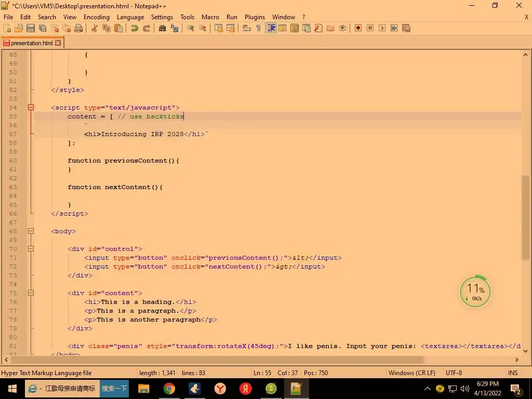Click the macro Playback button

click(382, 28)
